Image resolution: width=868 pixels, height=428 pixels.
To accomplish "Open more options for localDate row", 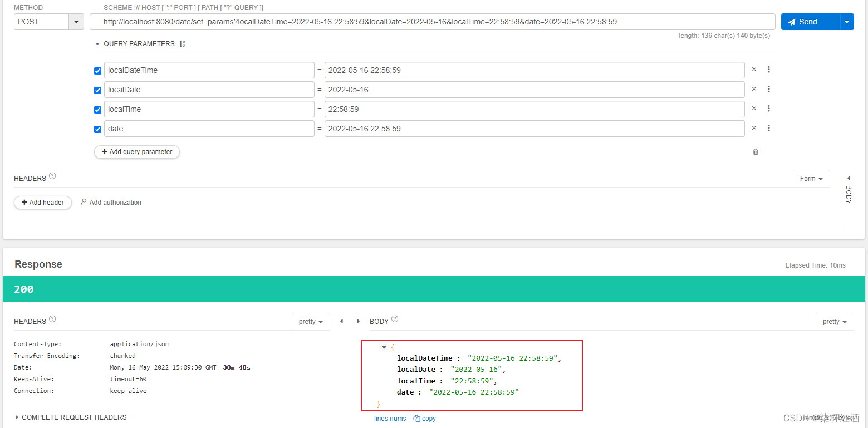I will click(x=769, y=89).
